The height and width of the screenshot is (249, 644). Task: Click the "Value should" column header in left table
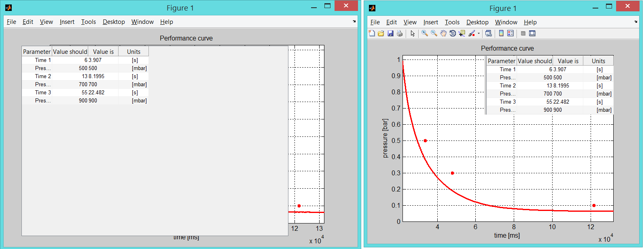pos(70,51)
